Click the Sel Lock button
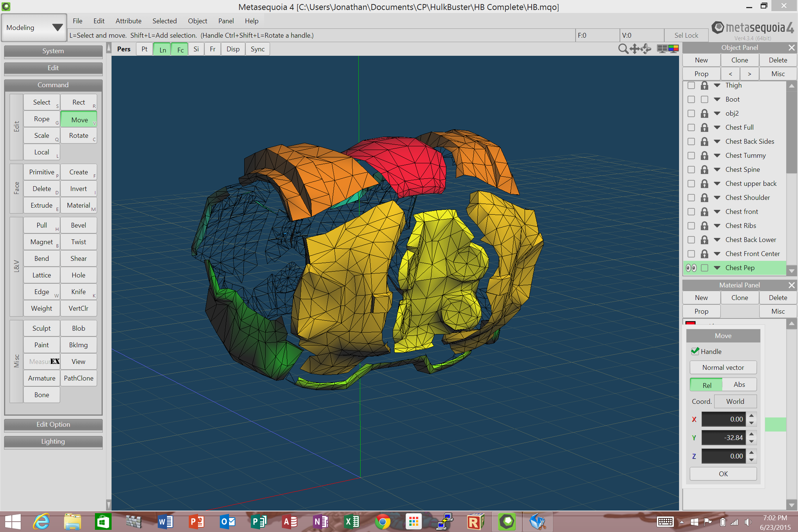Screen dimensions: 798x532 686,35
